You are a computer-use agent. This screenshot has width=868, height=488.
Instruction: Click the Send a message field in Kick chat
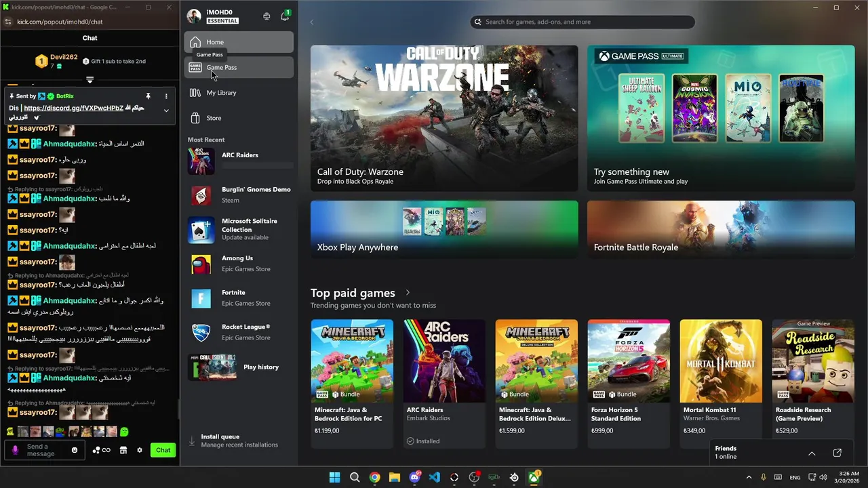45,450
